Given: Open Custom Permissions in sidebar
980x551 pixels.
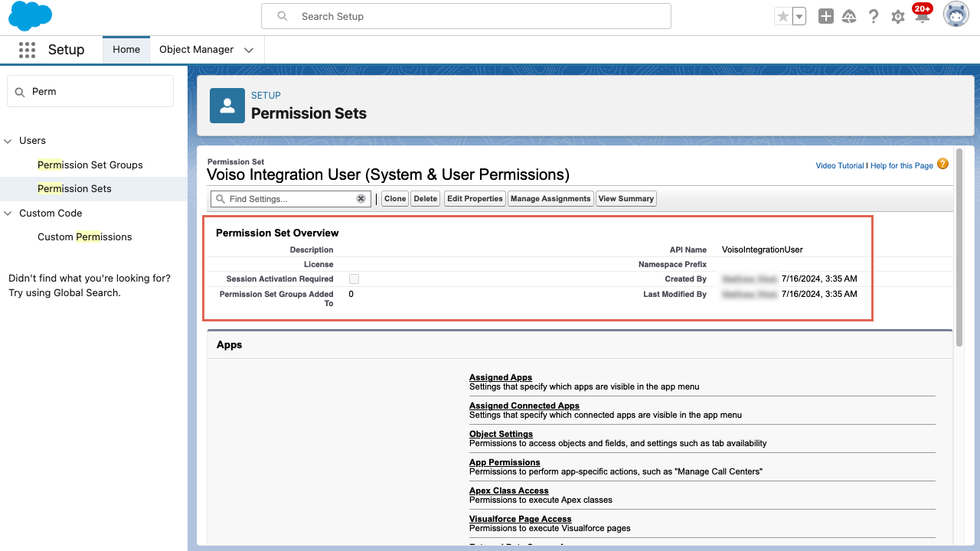Looking at the screenshot, I should 85,237.
